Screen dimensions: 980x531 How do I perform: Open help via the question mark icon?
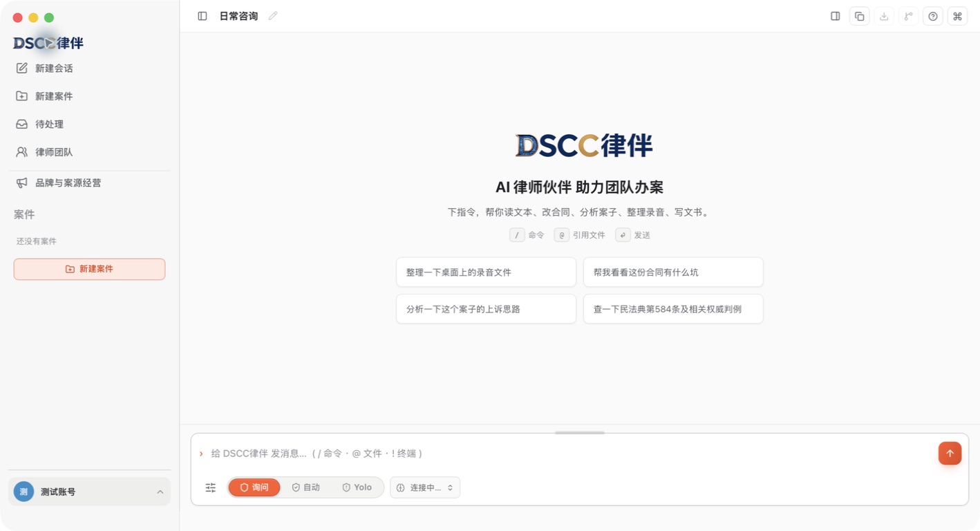933,16
